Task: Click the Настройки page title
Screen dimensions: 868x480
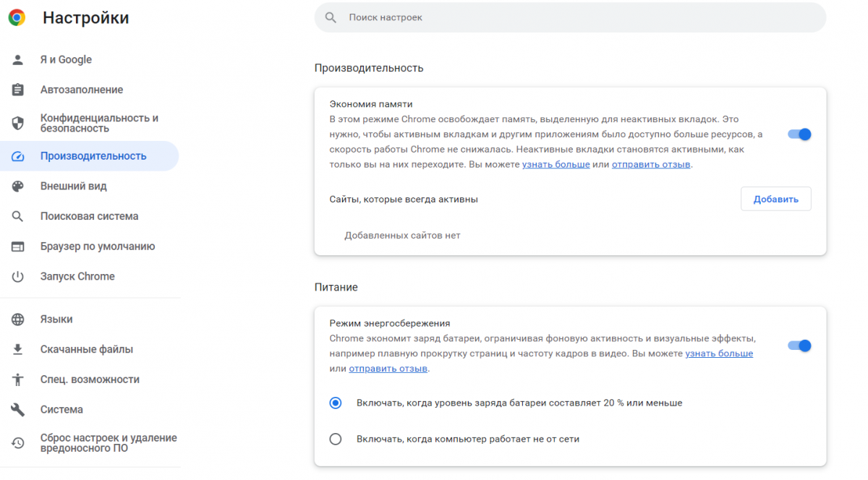Action: coord(85,18)
